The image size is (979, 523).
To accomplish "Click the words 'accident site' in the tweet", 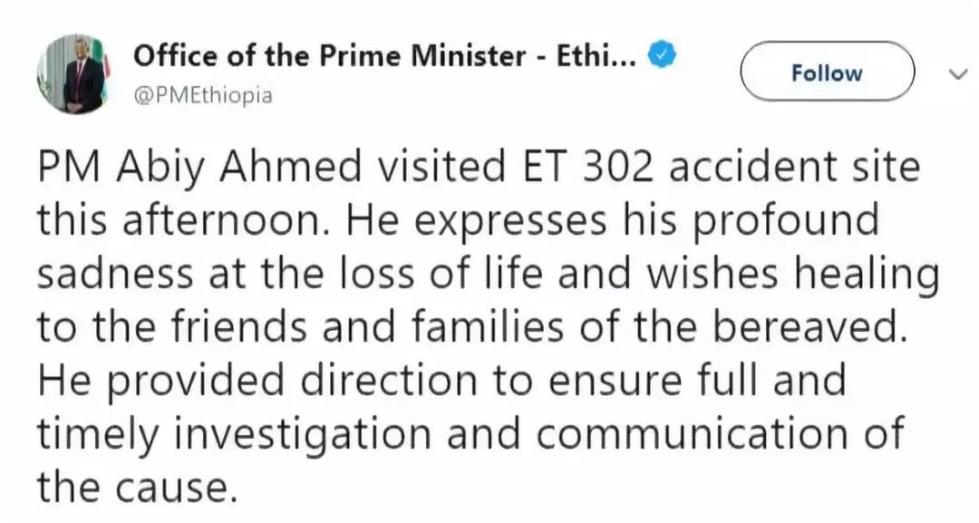I will [x=794, y=167].
